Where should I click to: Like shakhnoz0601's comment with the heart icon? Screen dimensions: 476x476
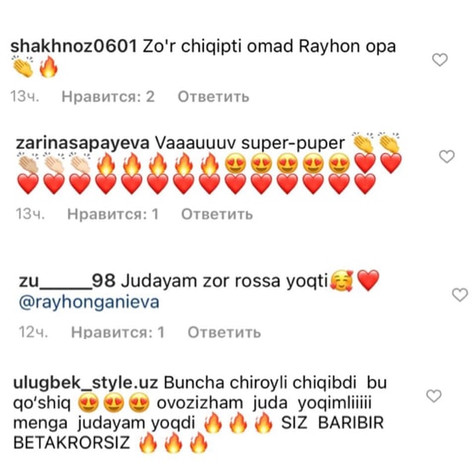[x=440, y=59]
